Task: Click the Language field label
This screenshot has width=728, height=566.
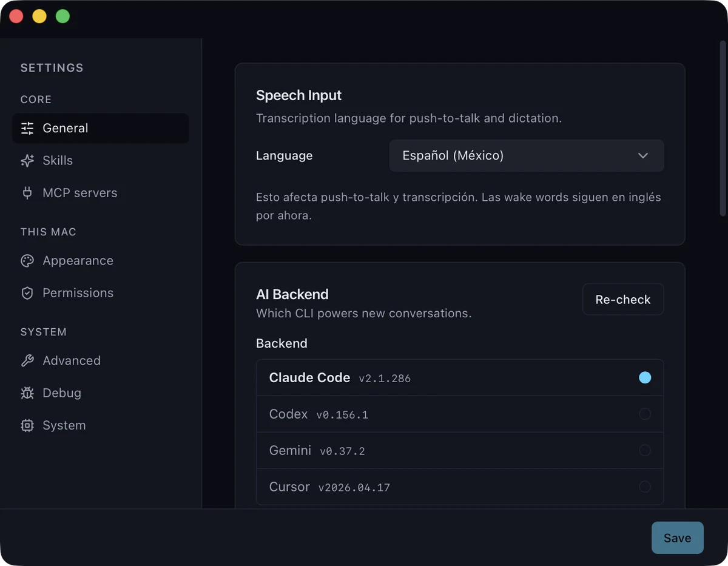Action: click(284, 156)
